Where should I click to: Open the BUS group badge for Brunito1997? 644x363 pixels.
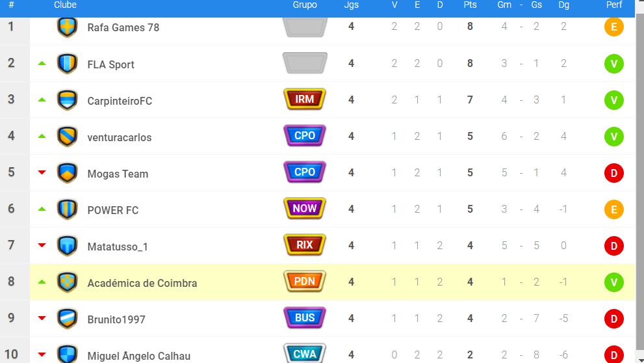304,317
